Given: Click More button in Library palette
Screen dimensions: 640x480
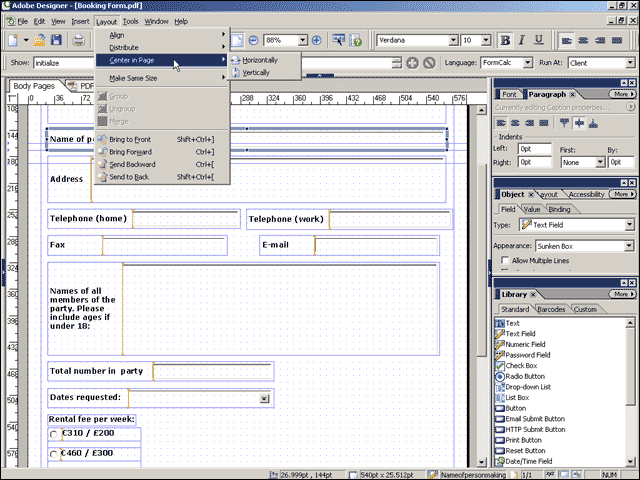Looking at the screenshot, I should point(622,294).
